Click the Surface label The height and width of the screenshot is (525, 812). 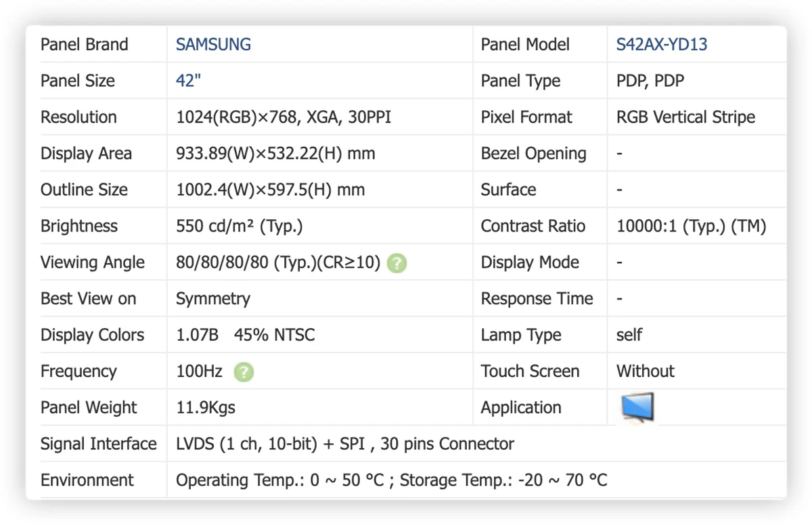508,190
